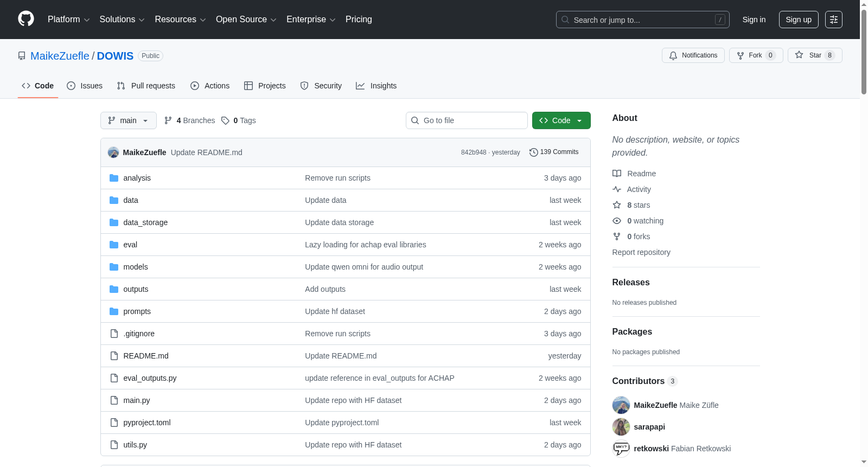The width and height of the screenshot is (868, 467).
Task: Click the Sign in link
Action: [x=754, y=20]
